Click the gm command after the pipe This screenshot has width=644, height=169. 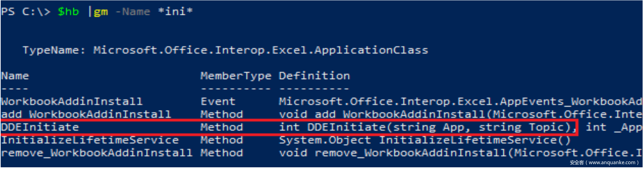[101, 12]
